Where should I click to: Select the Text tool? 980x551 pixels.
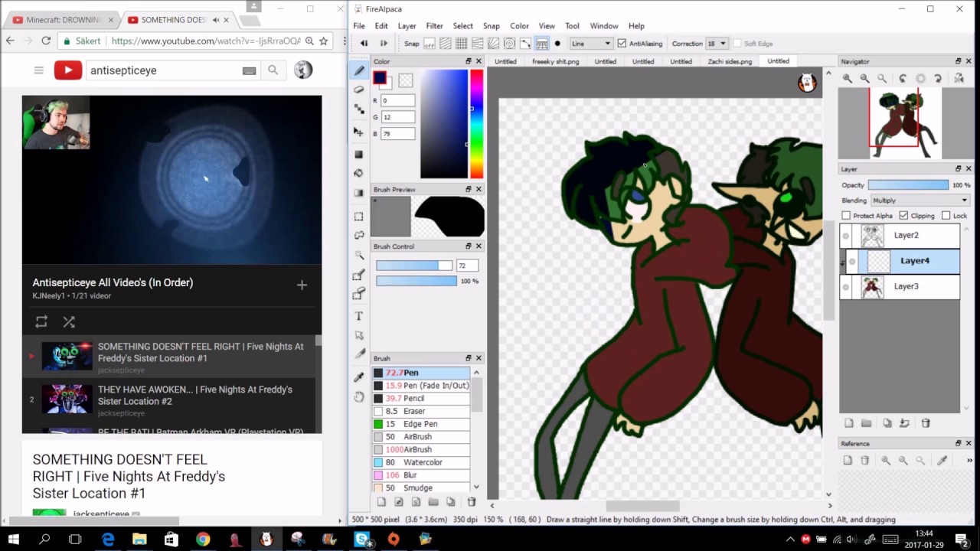(359, 316)
